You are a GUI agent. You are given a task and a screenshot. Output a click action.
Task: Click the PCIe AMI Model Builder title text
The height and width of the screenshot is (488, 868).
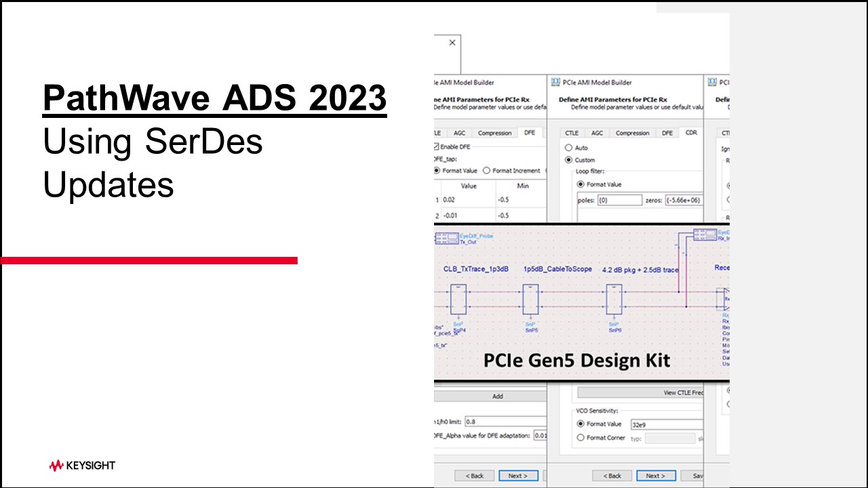pos(597,83)
